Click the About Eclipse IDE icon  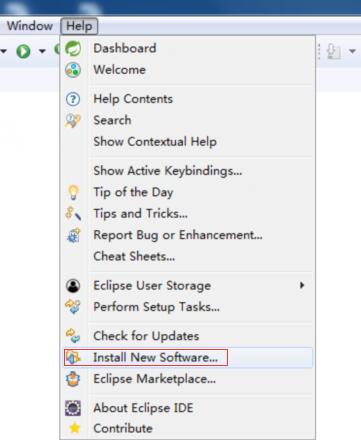coord(73,408)
